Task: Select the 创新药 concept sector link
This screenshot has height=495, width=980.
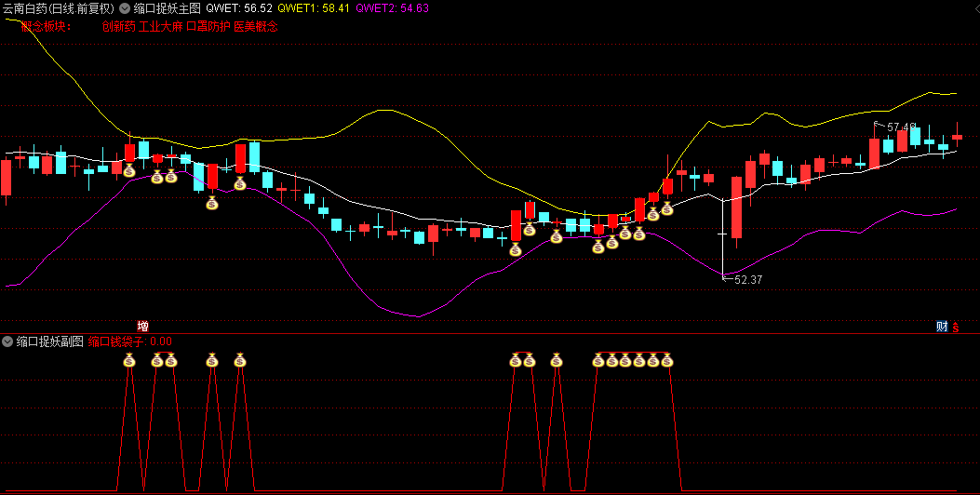Action: click(119, 27)
